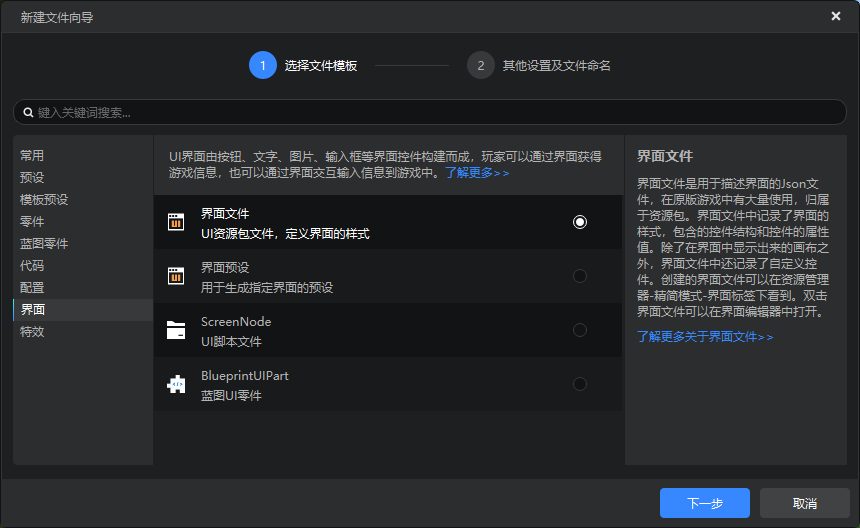Go to step 2 其他设置及文件命名
Image resolution: width=860 pixels, height=528 pixels.
(x=540, y=66)
